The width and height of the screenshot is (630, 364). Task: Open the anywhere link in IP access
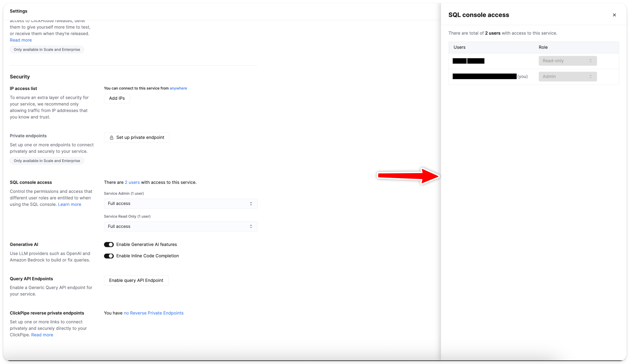coord(178,88)
